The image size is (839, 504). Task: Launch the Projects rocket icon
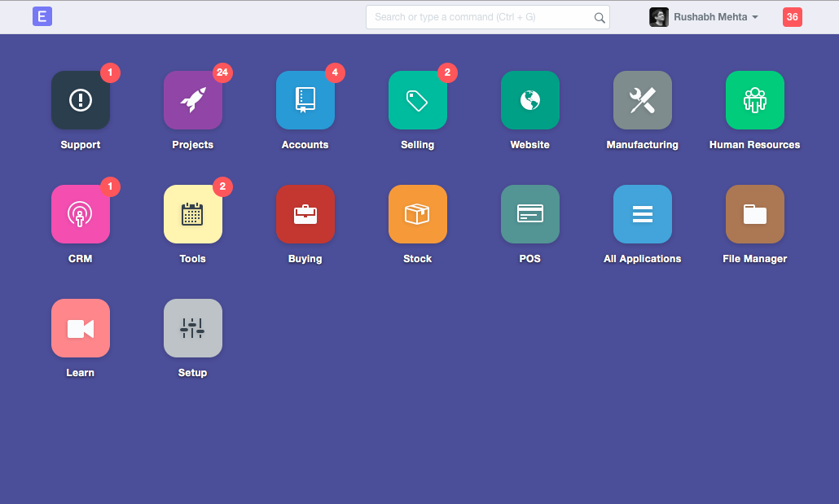(193, 100)
